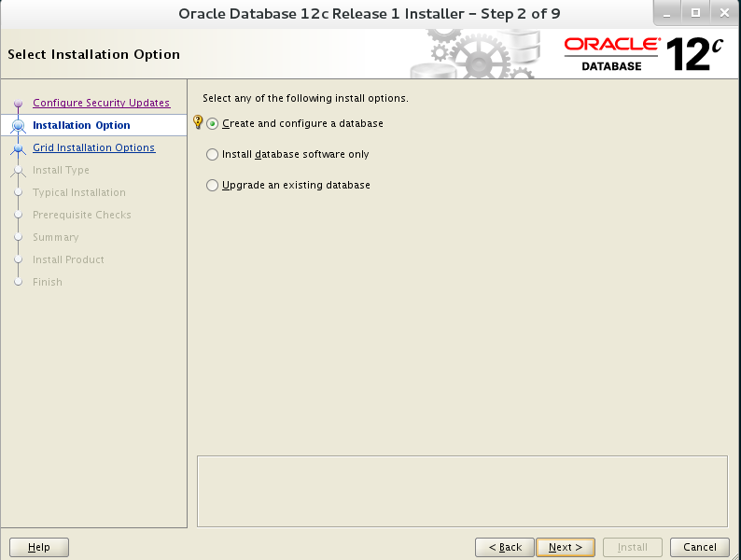Click the Prerequisite Checks step label
Screen dimensions: 741x560
[x=82, y=215]
